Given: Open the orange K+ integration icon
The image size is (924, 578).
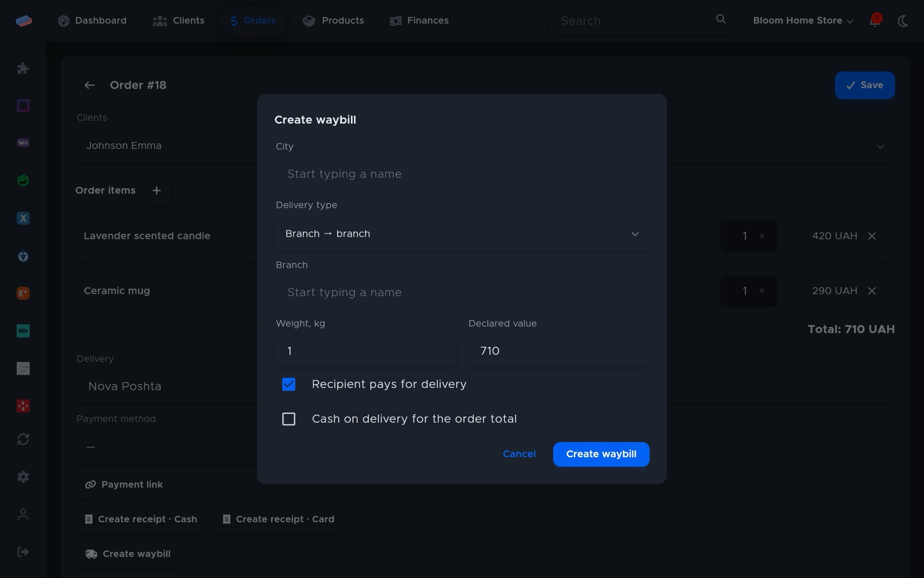Looking at the screenshot, I should [x=23, y=293].
